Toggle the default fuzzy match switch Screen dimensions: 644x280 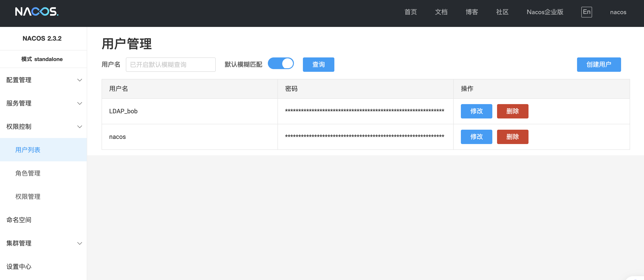[280, 63]
